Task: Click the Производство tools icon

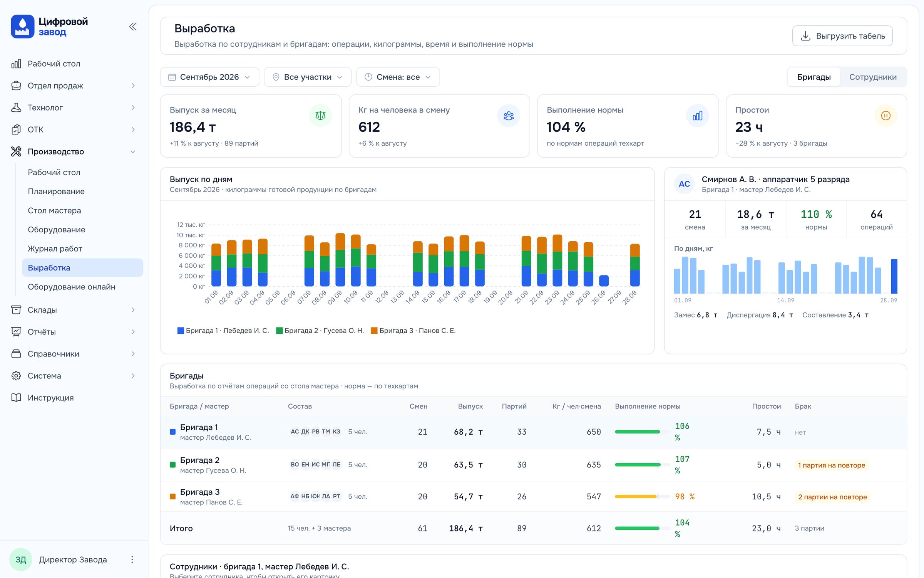Action: point(16,151)
